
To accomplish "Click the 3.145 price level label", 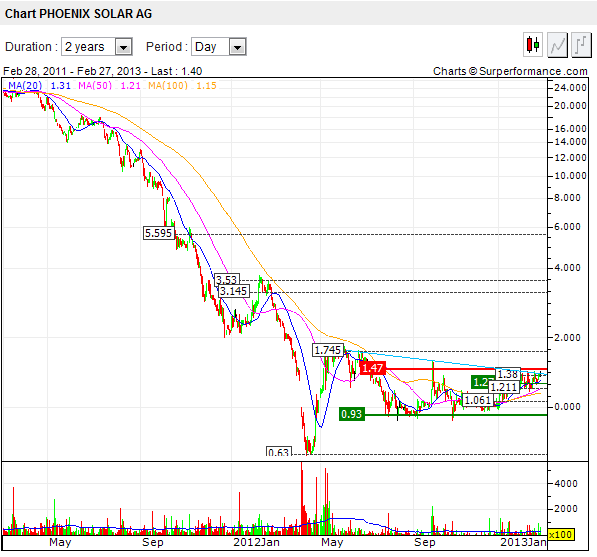I will click(x=234, y=291).
